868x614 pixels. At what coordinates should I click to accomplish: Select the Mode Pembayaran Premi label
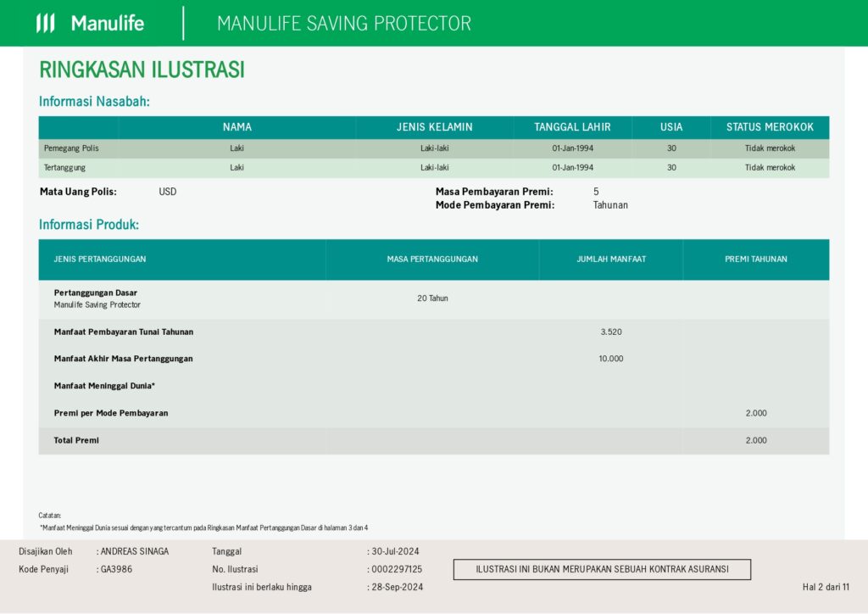pos(495,205)
